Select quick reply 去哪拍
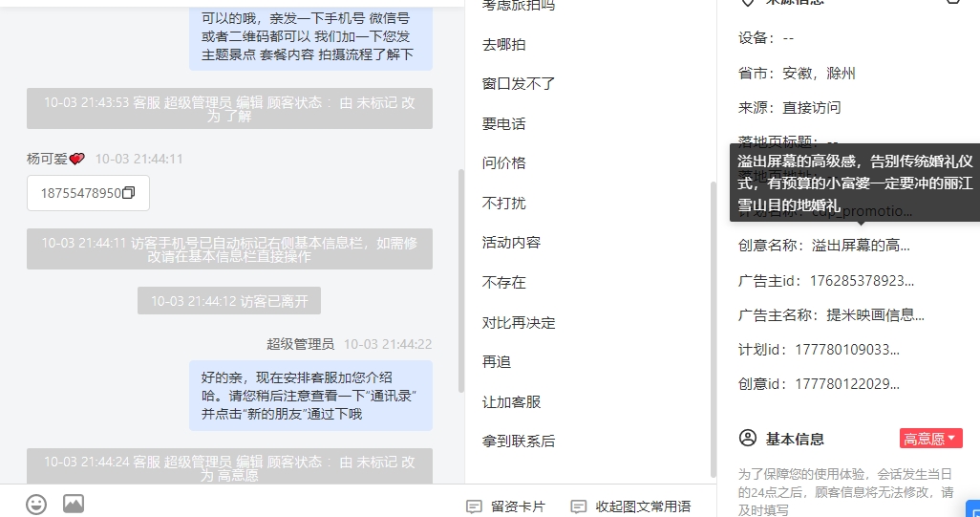Viewport: 980px width, 517px height. tap(503, 45)
